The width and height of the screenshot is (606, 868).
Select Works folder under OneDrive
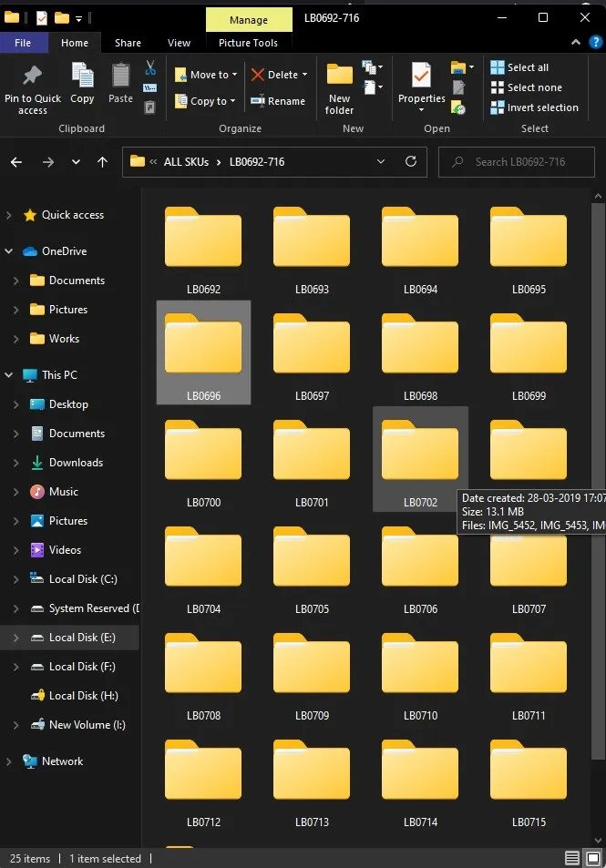pyautogui.click(x=64, y=338)
